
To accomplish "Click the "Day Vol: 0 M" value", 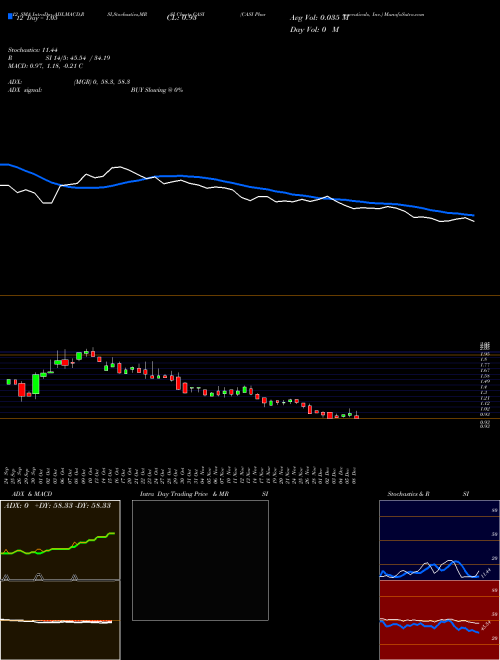I will tap(314, 30).
